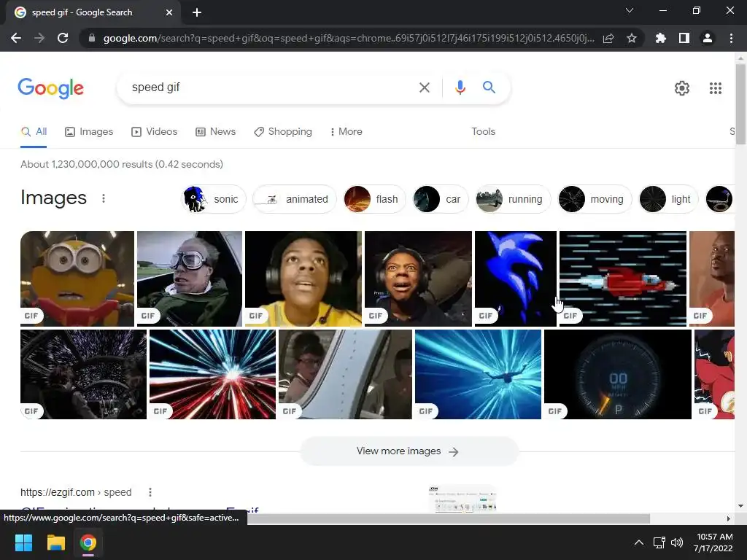The image size is (747, 560).
Task: Click the Google logo
Action: [x=50, y=88]
